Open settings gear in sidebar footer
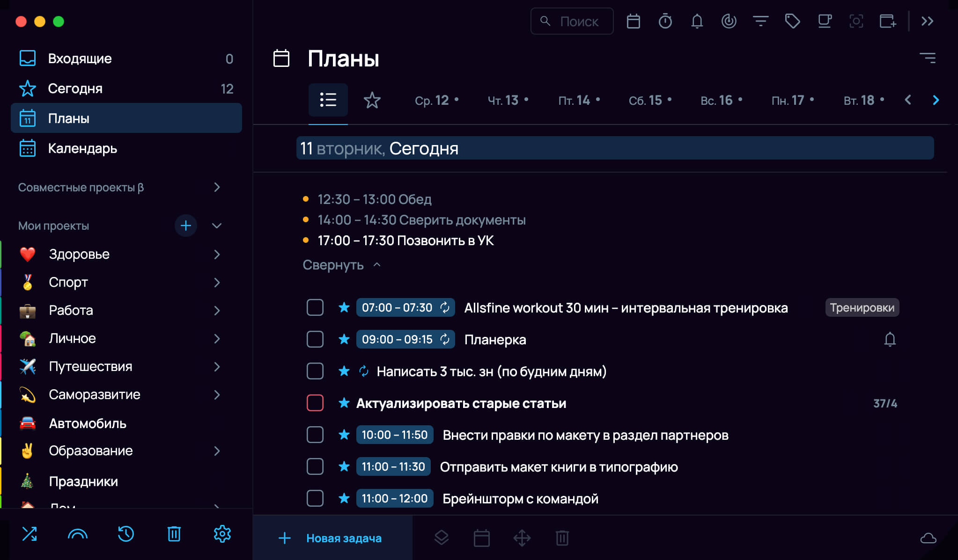Screen dimensions: 958x560 pyautogui.click(x=222, y=534)
